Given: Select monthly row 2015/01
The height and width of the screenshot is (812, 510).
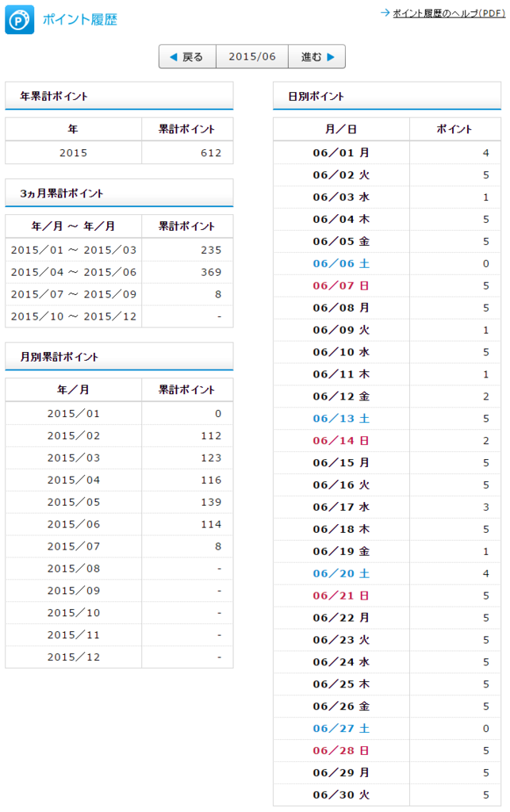Looking at the screenshot, I should coord(119,413).
